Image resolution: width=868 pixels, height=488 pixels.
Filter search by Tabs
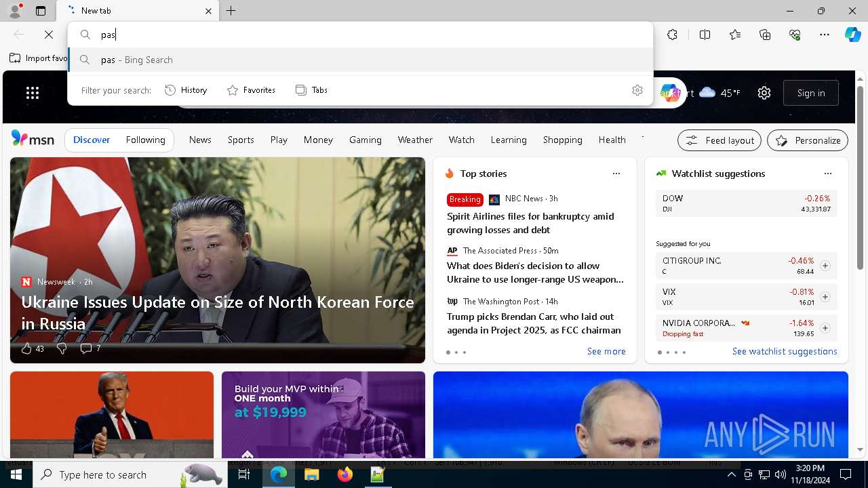point(311,90)
